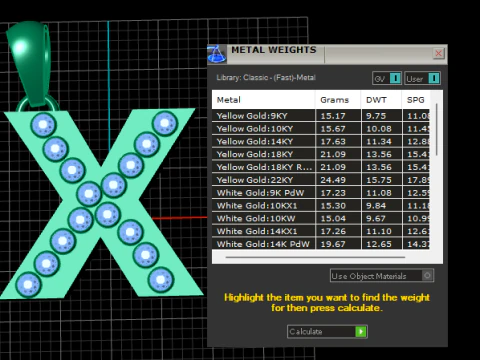Viewport: 480px width, 360px height.
Task: Click the 10.08 DWT cell
Action: [x=381, y=129]
